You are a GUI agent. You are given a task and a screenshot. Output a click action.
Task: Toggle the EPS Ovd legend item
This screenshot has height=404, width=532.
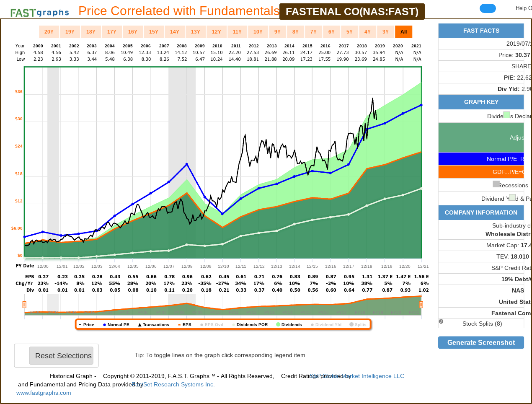pos(212,325)
